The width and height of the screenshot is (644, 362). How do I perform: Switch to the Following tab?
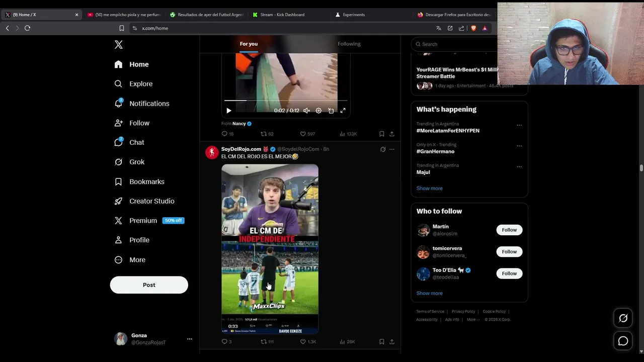349,44
